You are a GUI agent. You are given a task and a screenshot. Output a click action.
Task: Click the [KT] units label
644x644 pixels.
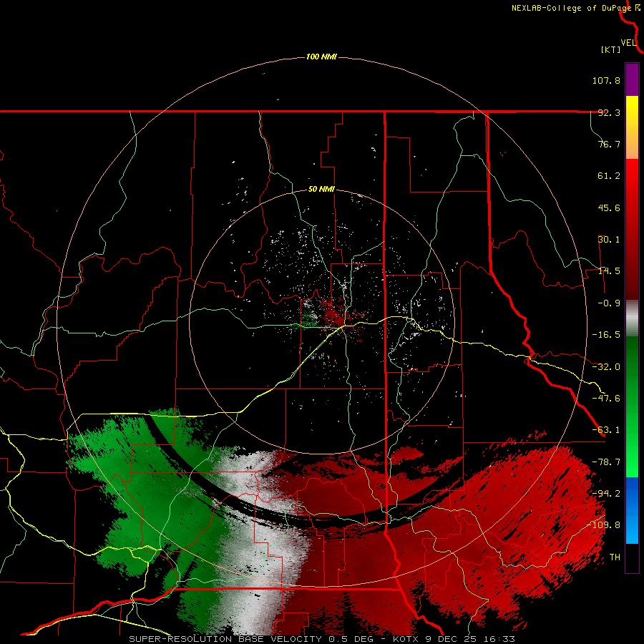[x=611, y=49]
